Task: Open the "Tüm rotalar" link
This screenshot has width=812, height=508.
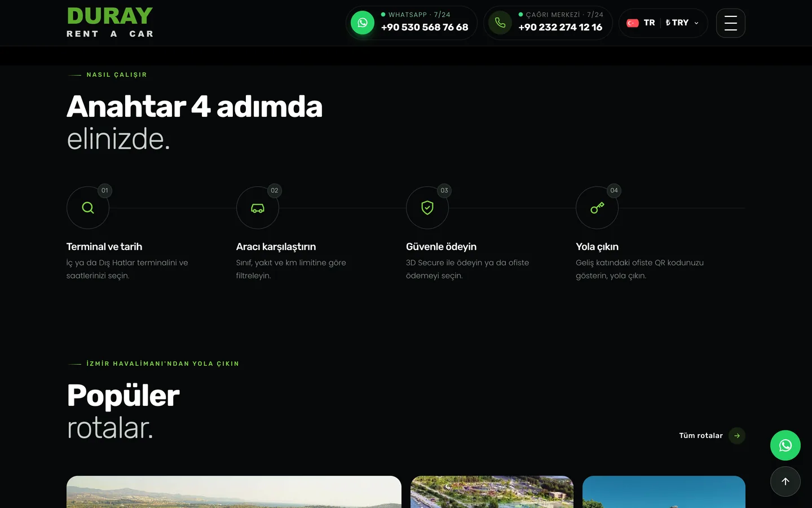Action: [x=701, y=436]
